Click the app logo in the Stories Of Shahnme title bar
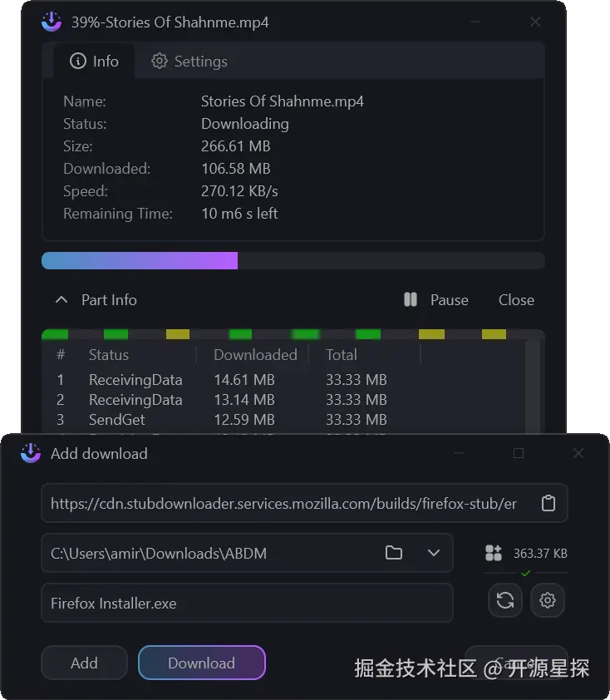Viewport: 610px width, 700px height. click(x=52, y=22)
